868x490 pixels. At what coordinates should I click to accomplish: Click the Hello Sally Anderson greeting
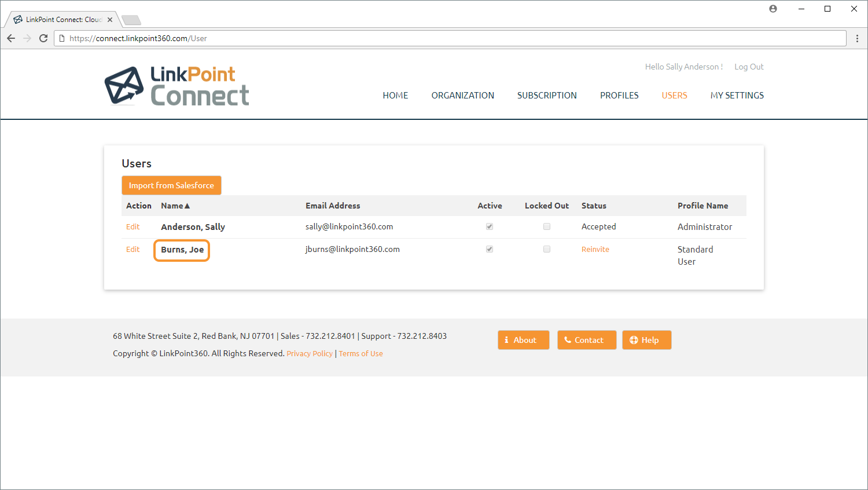tap(684, 67)
